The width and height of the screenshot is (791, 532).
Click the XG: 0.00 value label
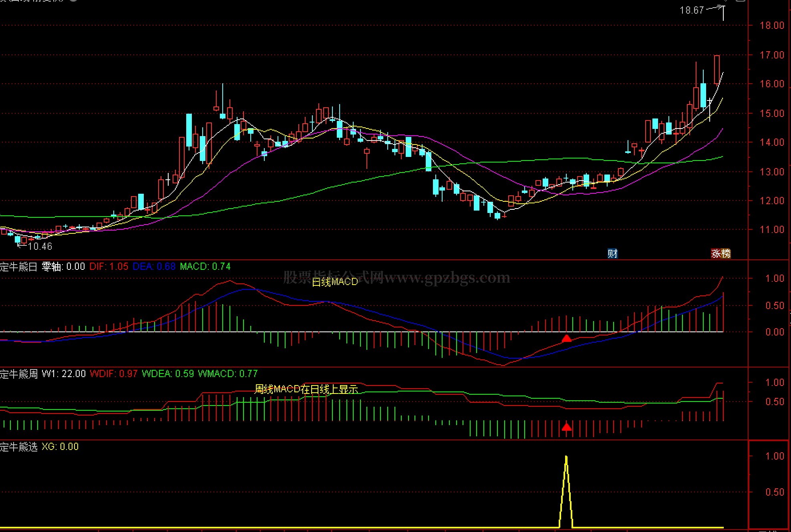tap(60, 447)
